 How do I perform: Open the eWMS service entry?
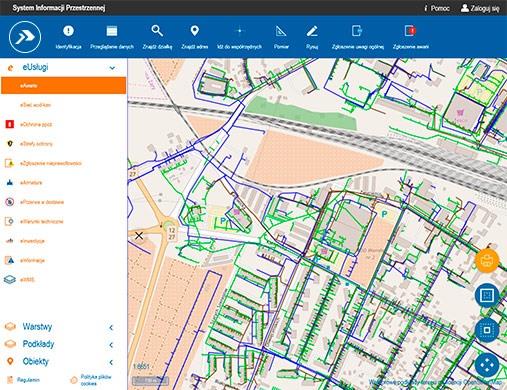point(27,280)
